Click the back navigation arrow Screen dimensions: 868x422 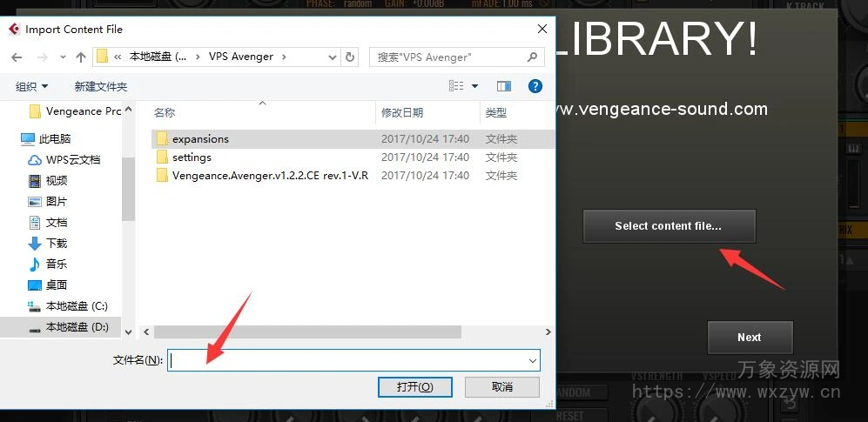(17, 57)
